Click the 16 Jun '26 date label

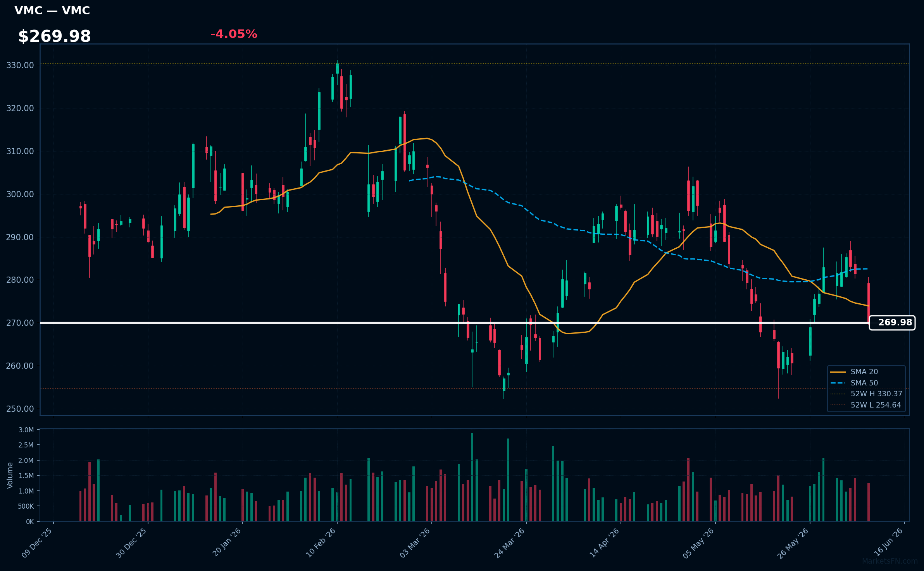click(888, 543)
